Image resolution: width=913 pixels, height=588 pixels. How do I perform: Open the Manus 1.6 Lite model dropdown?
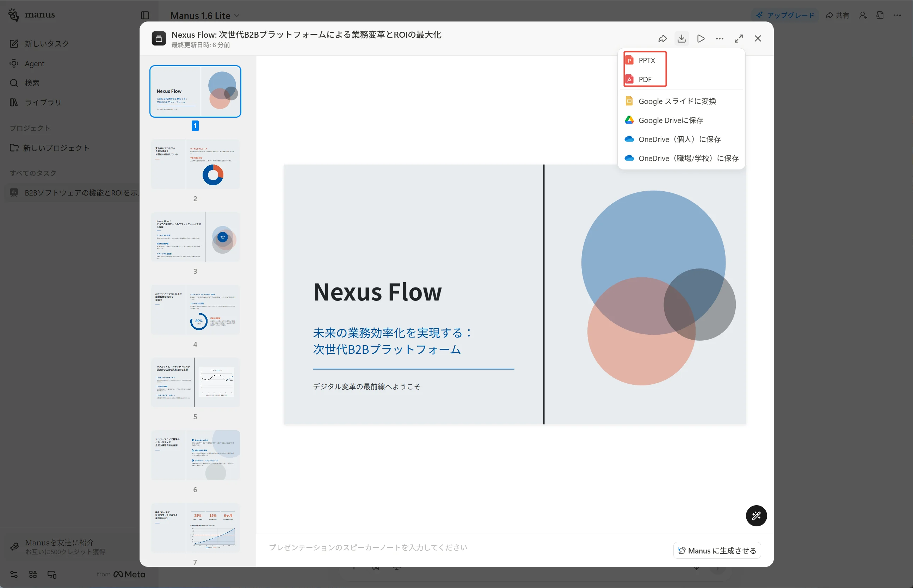coord(205,16)
